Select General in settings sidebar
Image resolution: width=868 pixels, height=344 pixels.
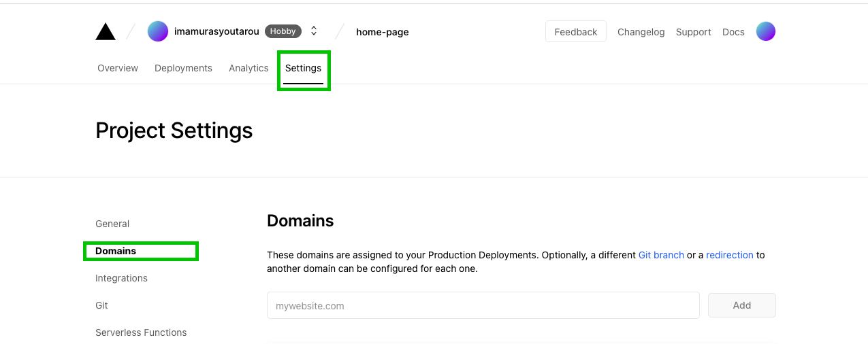112,224
